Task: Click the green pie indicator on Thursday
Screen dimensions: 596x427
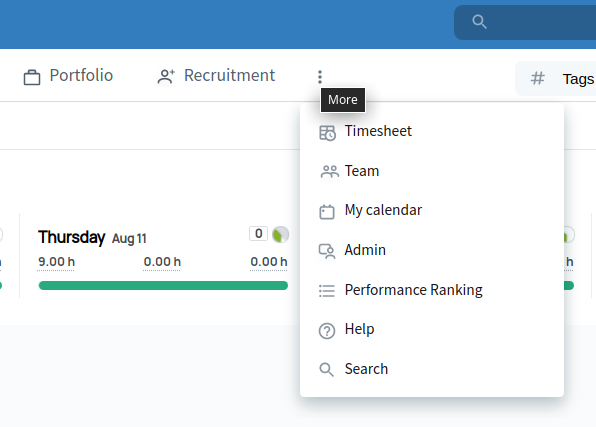Action: point(281,235)
